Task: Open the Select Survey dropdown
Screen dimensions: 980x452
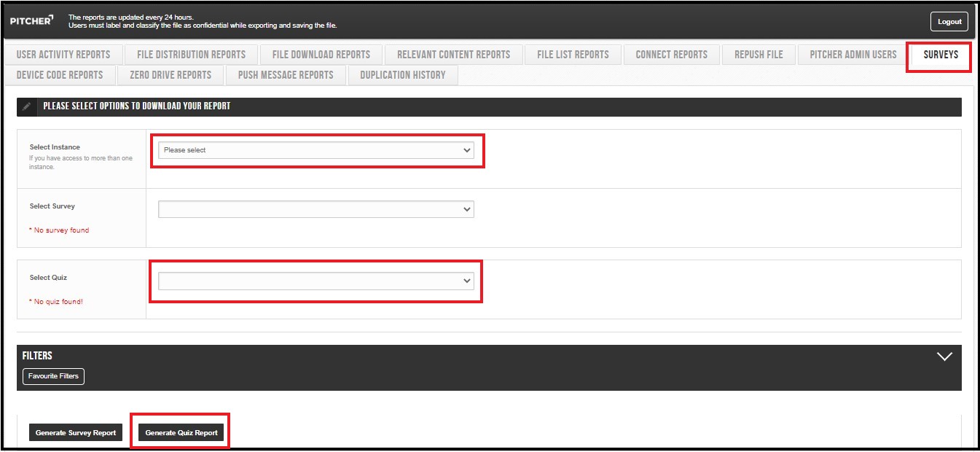Action: click(x=315, y=209)
